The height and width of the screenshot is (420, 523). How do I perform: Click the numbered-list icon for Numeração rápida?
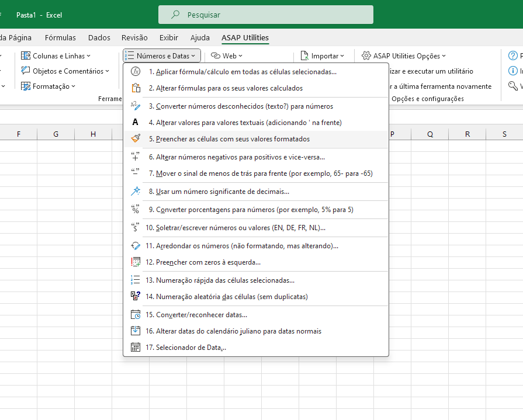(x=136, y=280)
